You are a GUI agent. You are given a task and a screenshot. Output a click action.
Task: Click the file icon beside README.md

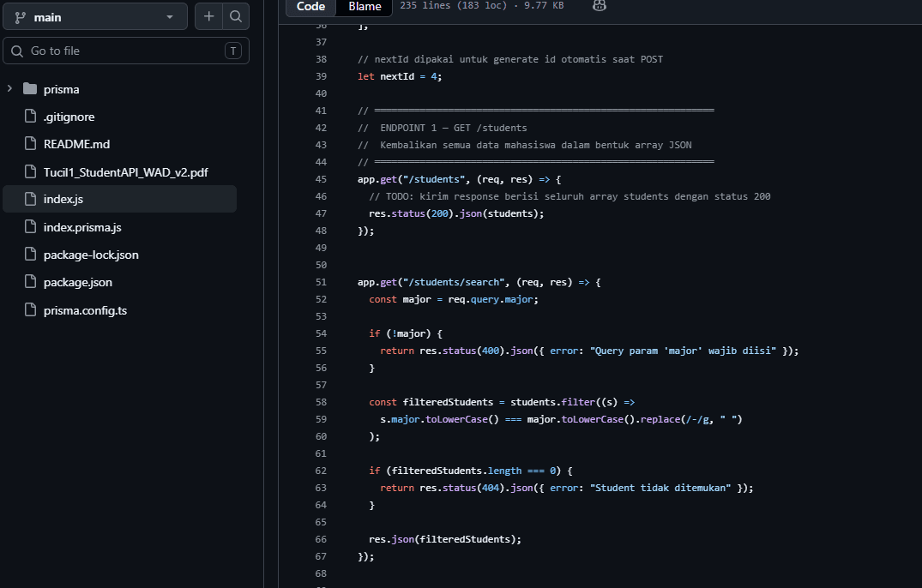pyautogui.click(x=30, y=143)
